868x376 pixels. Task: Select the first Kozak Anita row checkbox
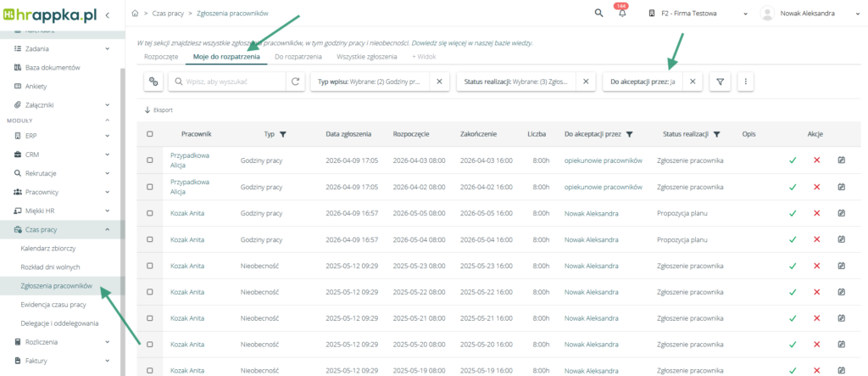click(x=150, y=215)
